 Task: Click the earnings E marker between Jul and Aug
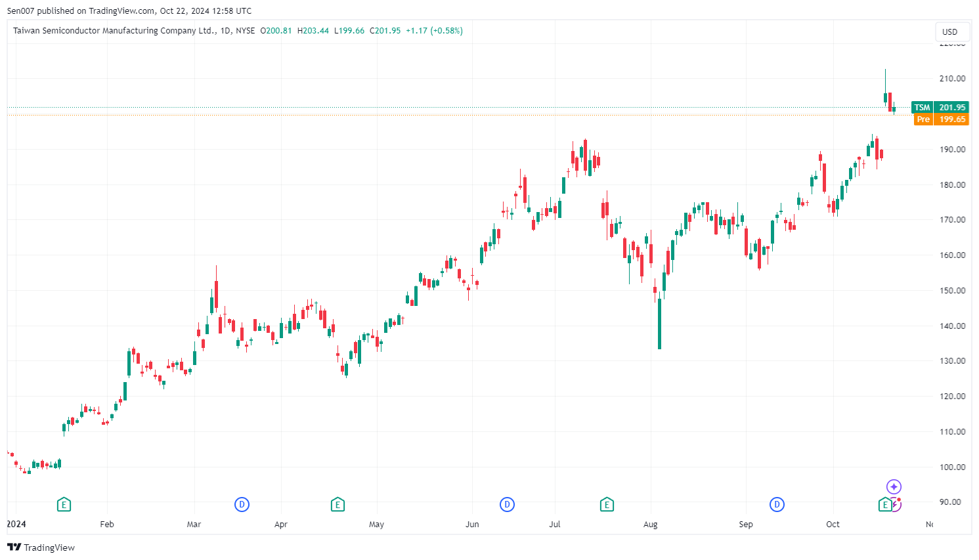[607, 504]
